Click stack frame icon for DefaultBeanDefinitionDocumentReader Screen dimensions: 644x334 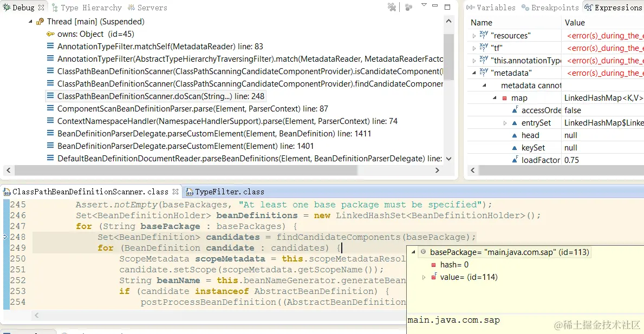click(50, 158)
